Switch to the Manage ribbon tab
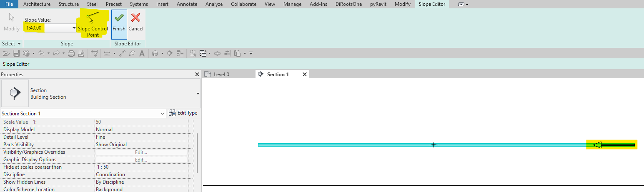This screenshot has height=192, width=644. [x=292, y=4]
